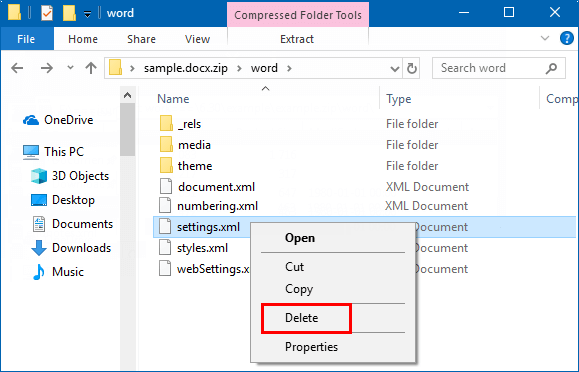The width and height of the screenshot is (579, 372).
Task: Choose Copy from the context menu
Action: coord(299,289)
